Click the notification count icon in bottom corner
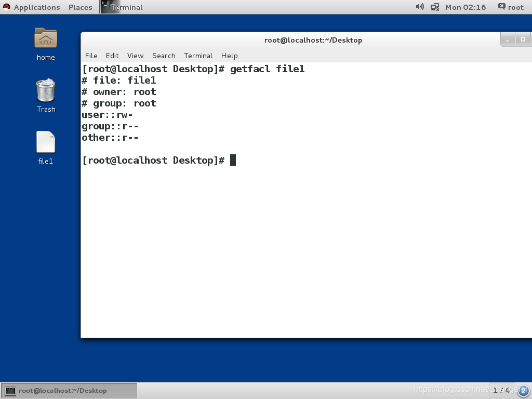Image resolution: width=532 pixels, height=399 pixels. (523, 391)
